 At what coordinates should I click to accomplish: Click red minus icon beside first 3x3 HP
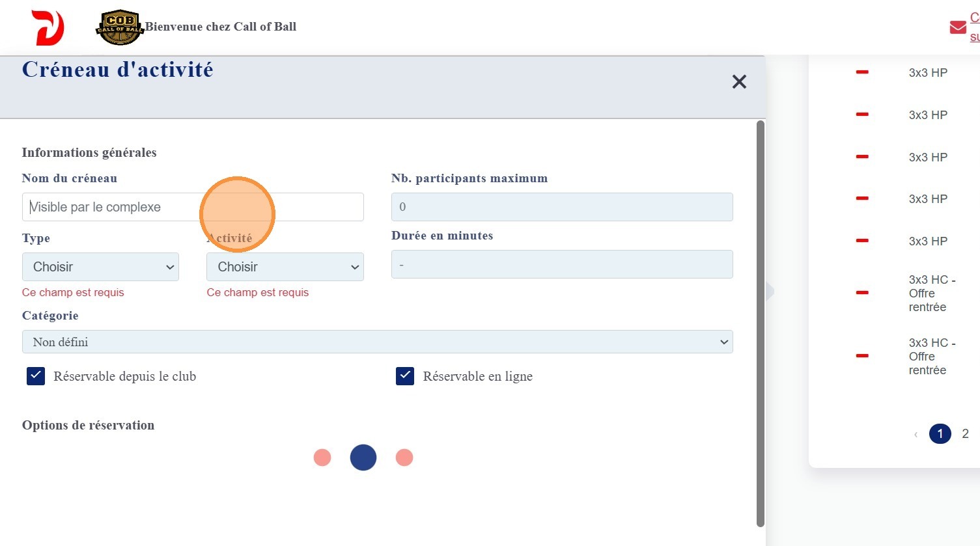click(x=862, y=72)
